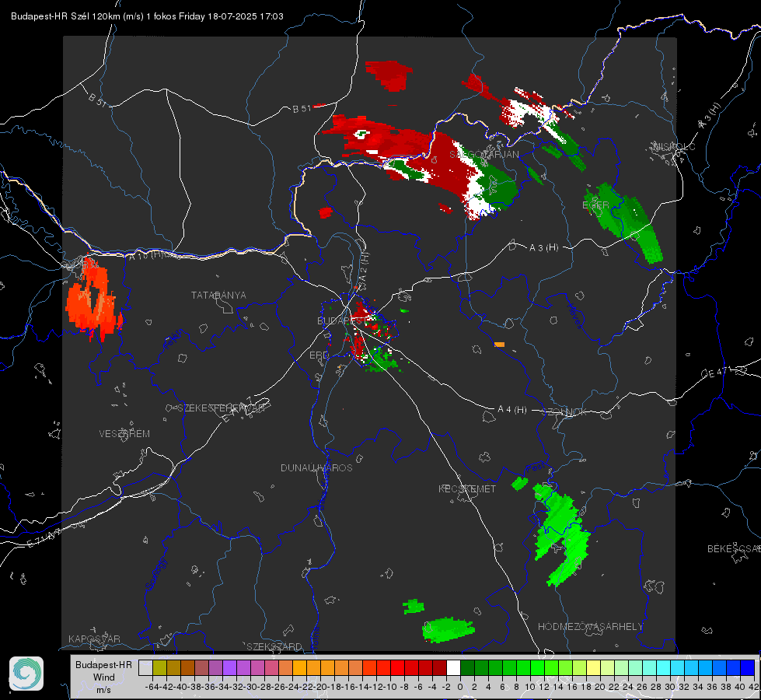Image resolution: width=761 pixels, height=700 pixels.
Task: Click the blue Somogy county label
Action: point(155,574)
